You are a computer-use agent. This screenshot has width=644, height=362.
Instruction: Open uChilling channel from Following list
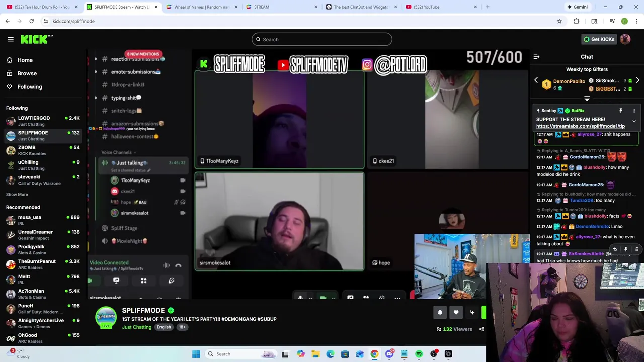click(43, 165)
